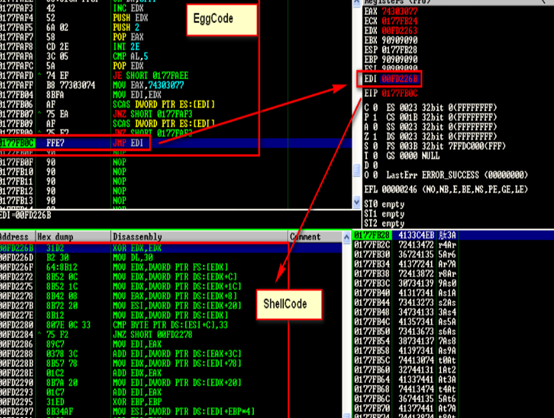This screenshot has height=418, width=554.
Task: Select the JNZ SHORT 0177FAF3 row at 0177FB07
Action: coord(176,114)
